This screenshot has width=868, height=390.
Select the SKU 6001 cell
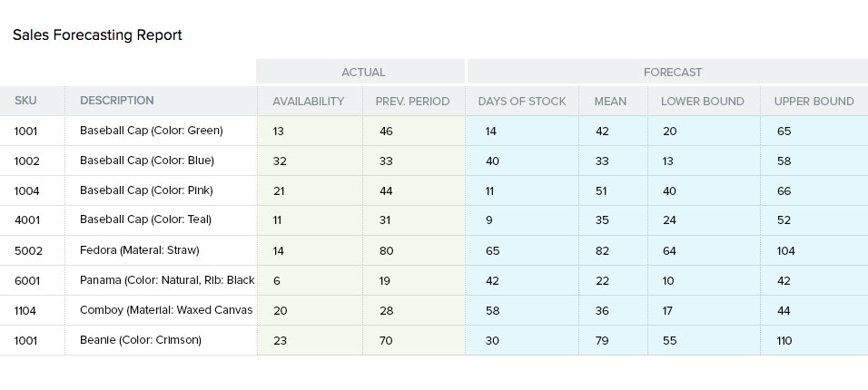[x=27, y=280]
